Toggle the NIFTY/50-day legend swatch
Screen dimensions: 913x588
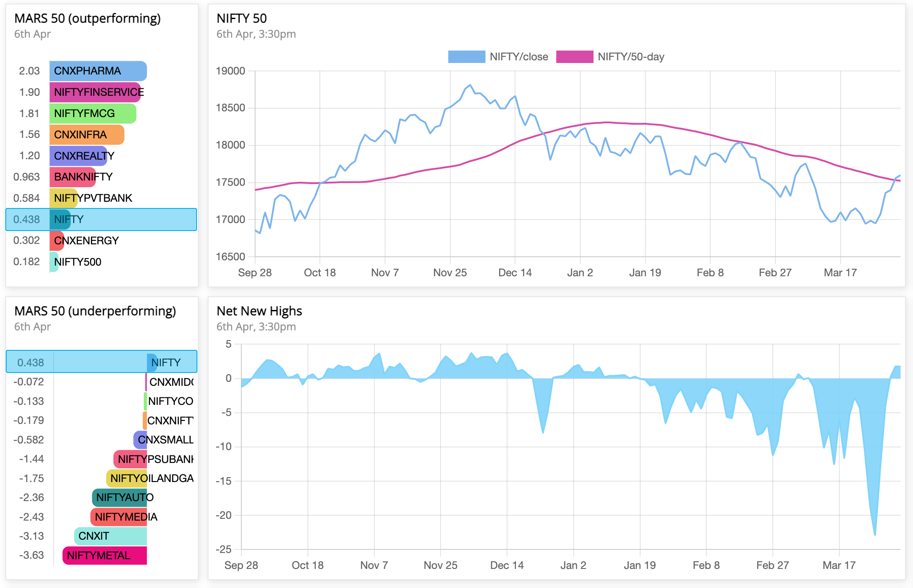coord(575,57)
